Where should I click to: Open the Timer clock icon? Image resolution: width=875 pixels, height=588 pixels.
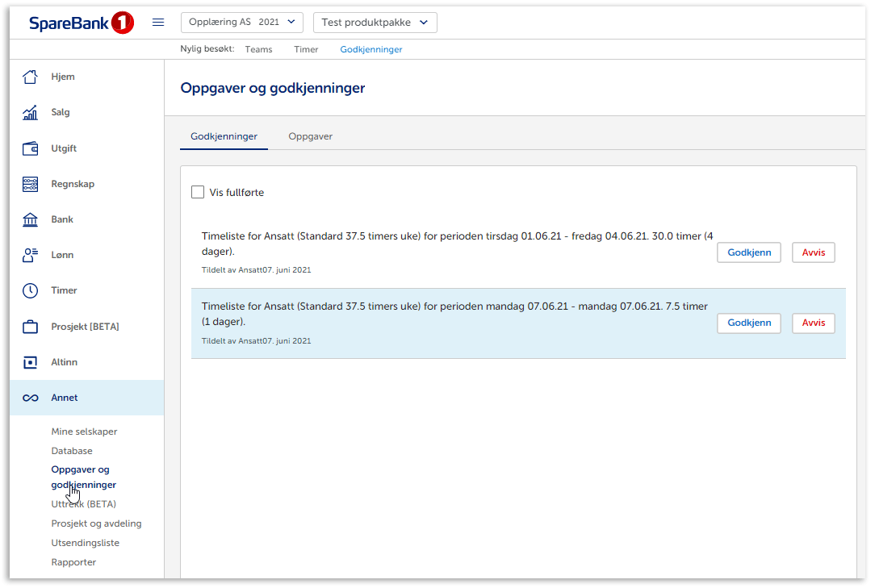pos(30,290)
